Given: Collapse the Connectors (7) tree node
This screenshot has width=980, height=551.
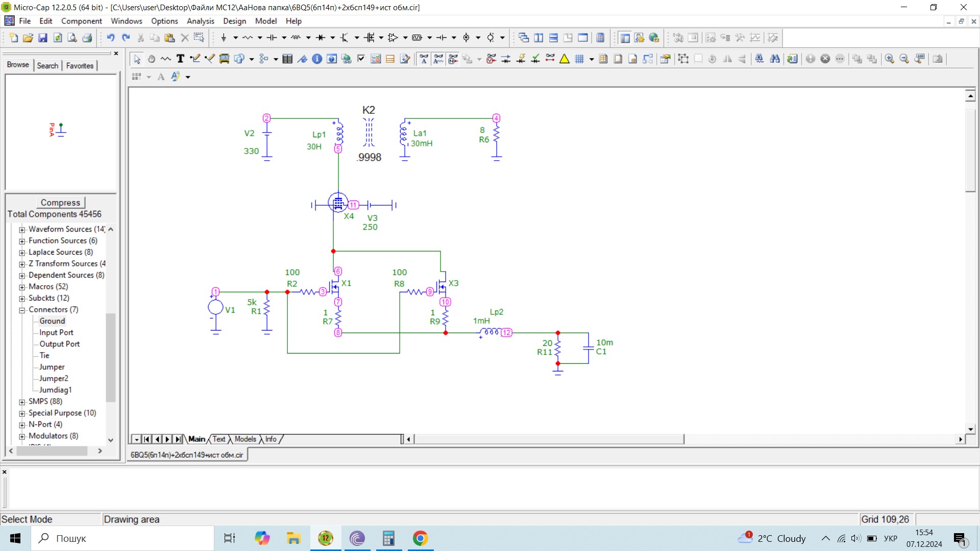Looking at the screenshot, I should click(22, 310).
